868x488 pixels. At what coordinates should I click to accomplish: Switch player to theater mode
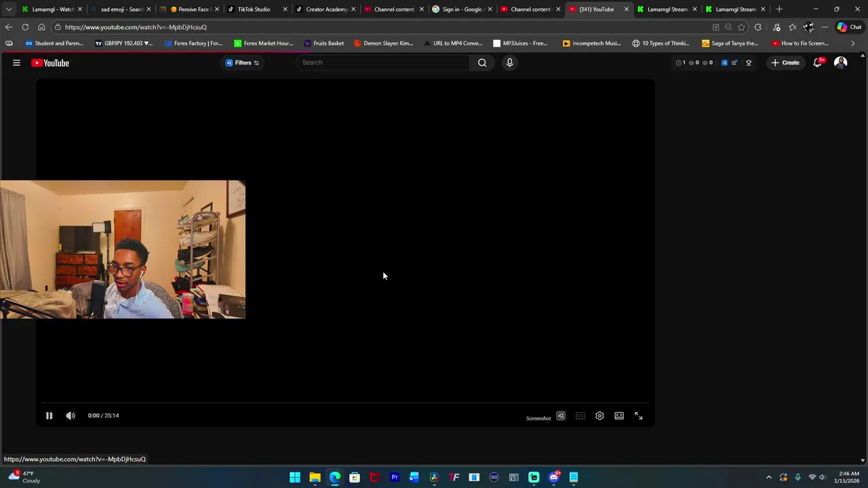point(619,415)
